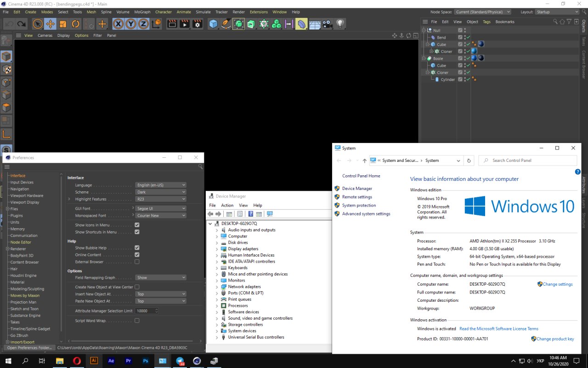Open the Scheme dropdown showing Dark
Screen dimensions: 588x368
click(161, 192)
